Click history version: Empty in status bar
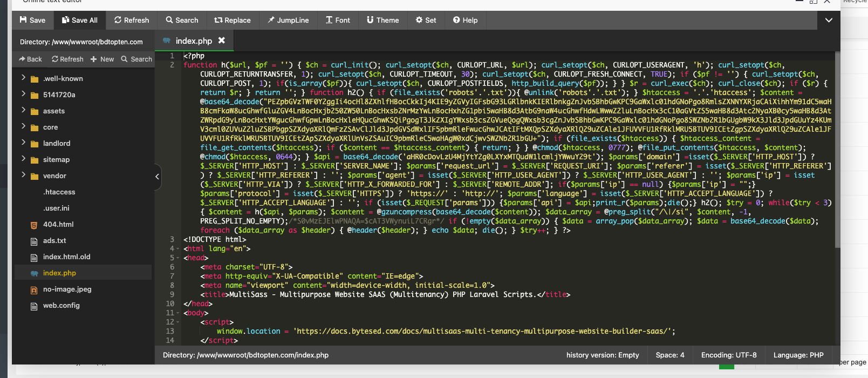Image resolution: width=868 pixels, height=378 pixels. [x=603, y=355]
